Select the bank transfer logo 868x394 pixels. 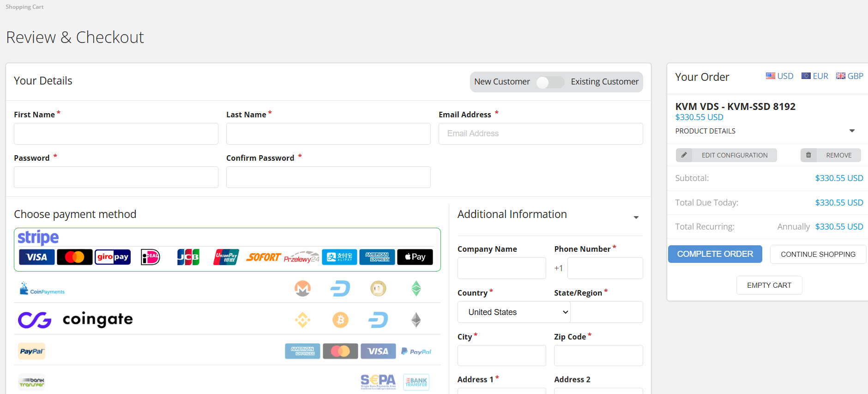point(31,382)
